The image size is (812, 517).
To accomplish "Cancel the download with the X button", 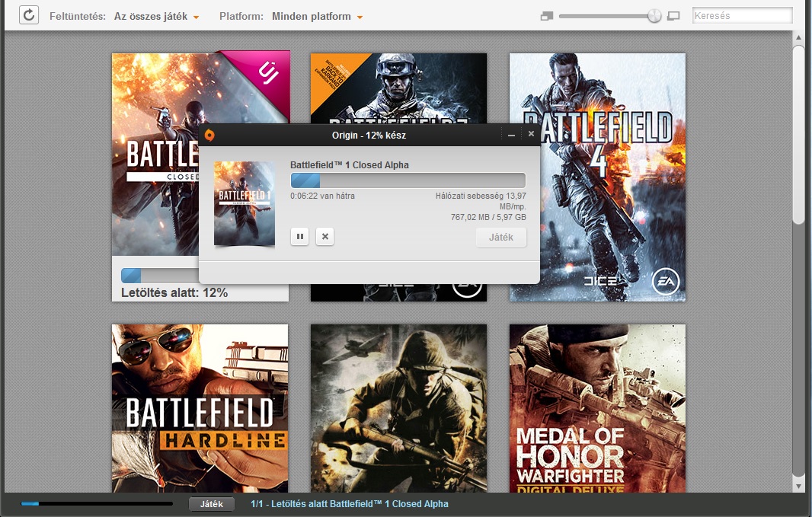I will pyautogui.click(x=324, y=237).
